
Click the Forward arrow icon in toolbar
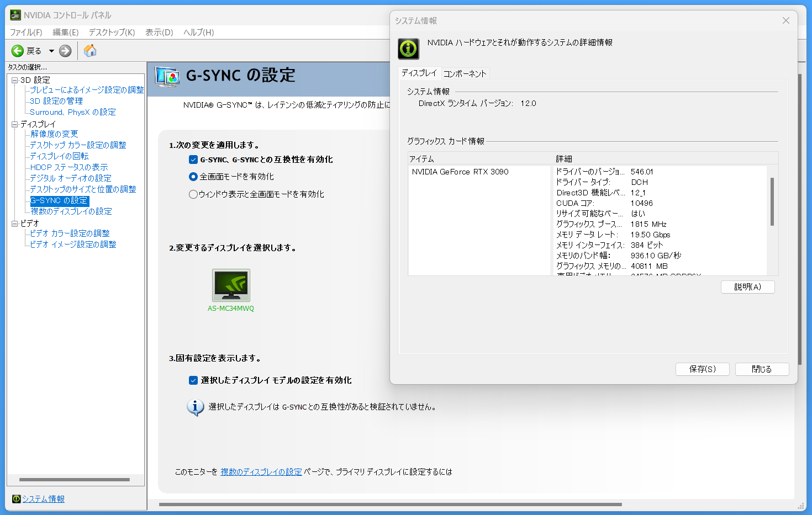click(x=65, y=51)
